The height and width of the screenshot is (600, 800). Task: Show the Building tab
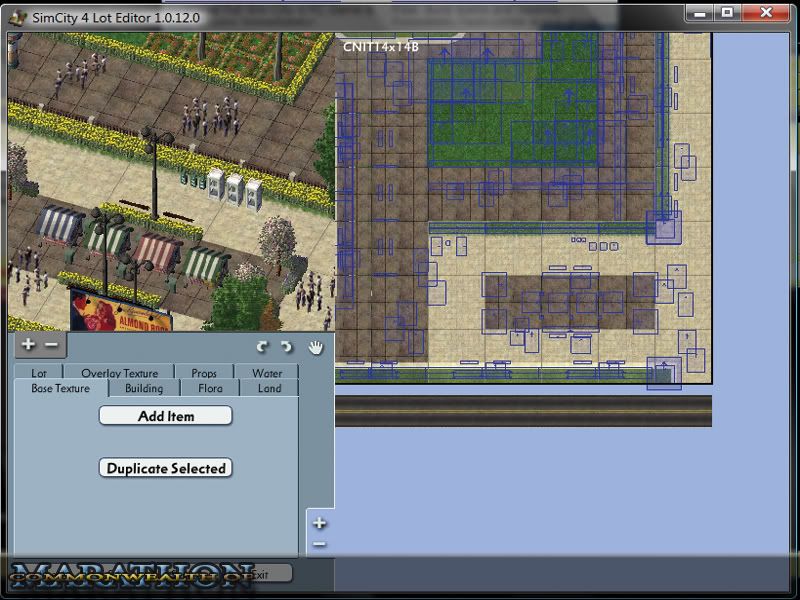tap(144, 388)
